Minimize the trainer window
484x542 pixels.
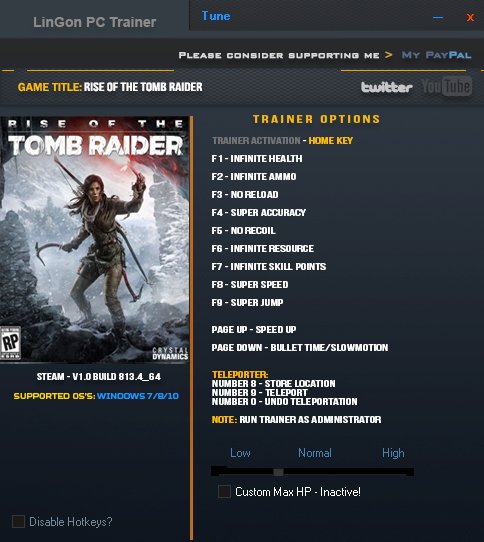pyautogui.click(x=438, y=17)
